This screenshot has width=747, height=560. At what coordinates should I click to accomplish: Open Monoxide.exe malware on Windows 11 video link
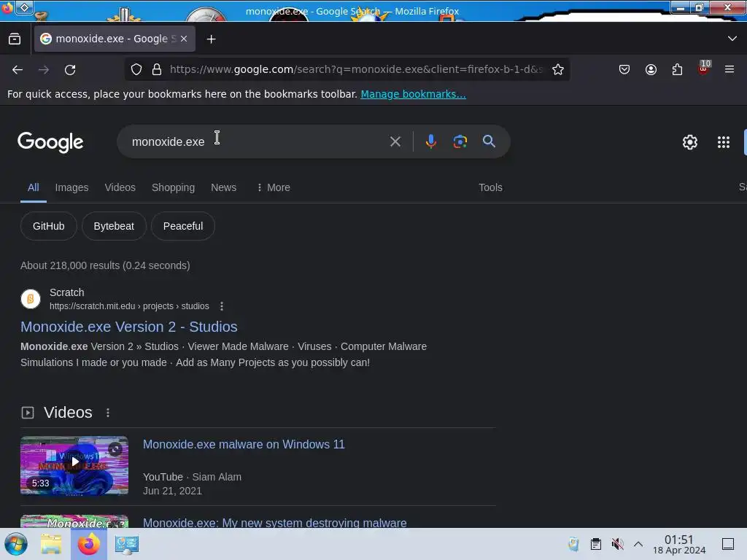coord(244,444)
